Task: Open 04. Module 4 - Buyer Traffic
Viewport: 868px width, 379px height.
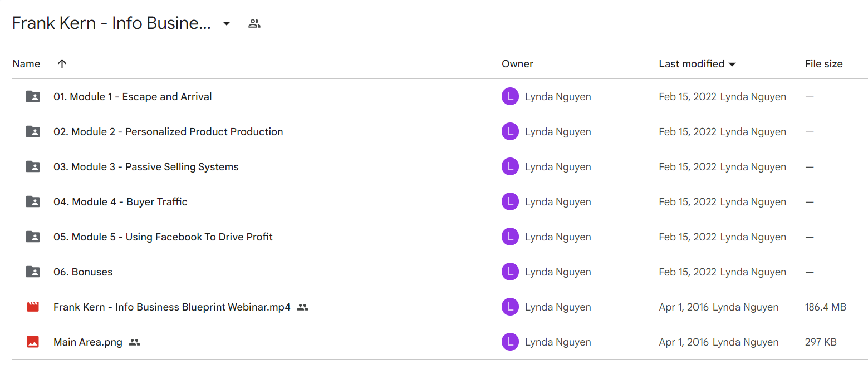Action: pyautogui.click(x=120, y=202)
